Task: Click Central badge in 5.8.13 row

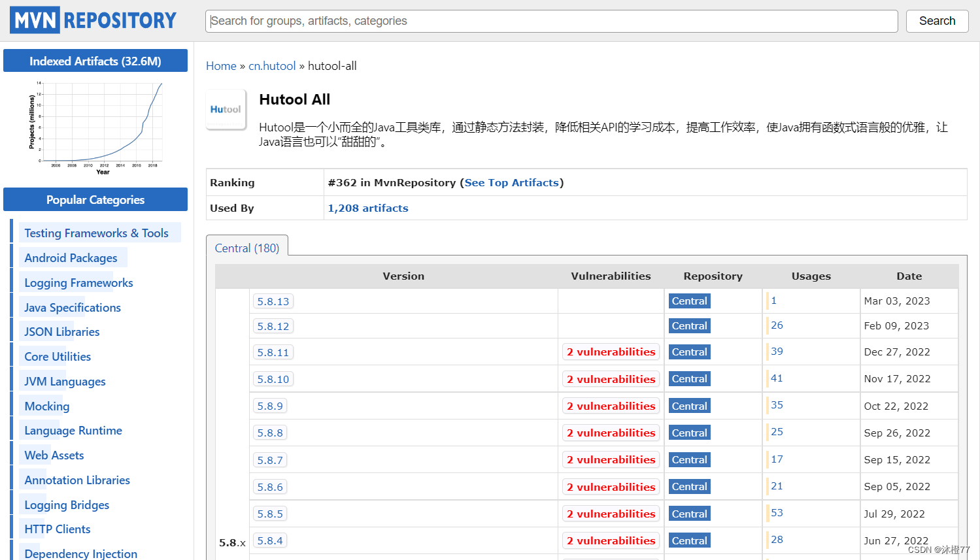Action: click(x=690, y=301)
